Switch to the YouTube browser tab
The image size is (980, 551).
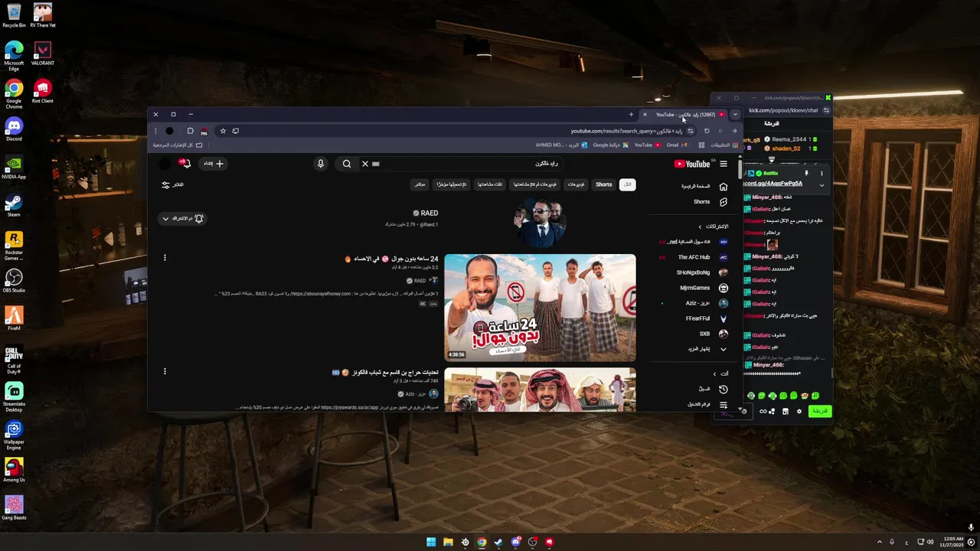pyautogui.click(x=685, y=115)
